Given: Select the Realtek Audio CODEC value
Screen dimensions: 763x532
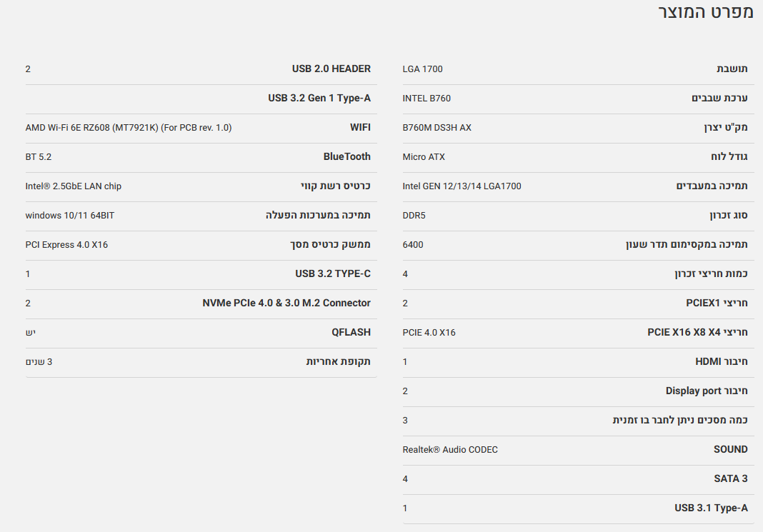Looking at the screenshot, I should [450, 450].
